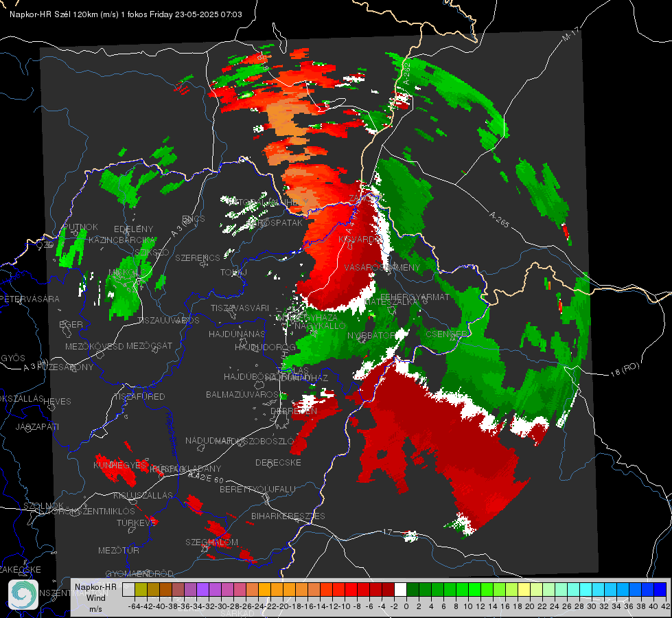Image resolution: width=672 pixels, height=618 pixels.
Task: Click the M-17 road label
Action: point(570,34)
